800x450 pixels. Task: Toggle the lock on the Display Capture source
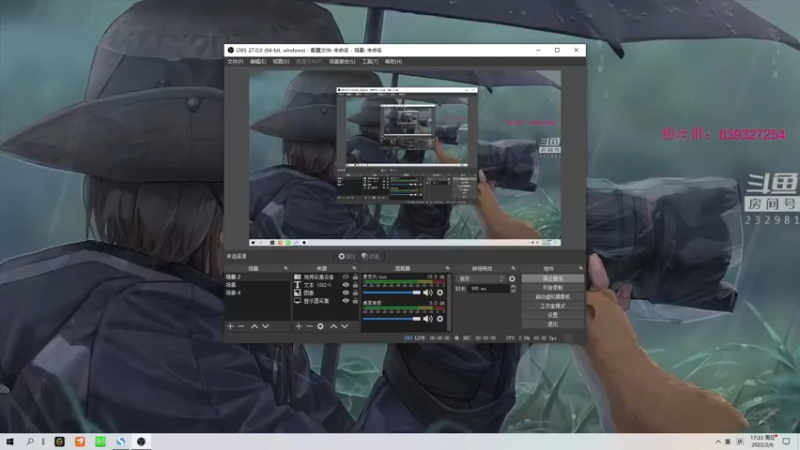click(x=355, y=301)
